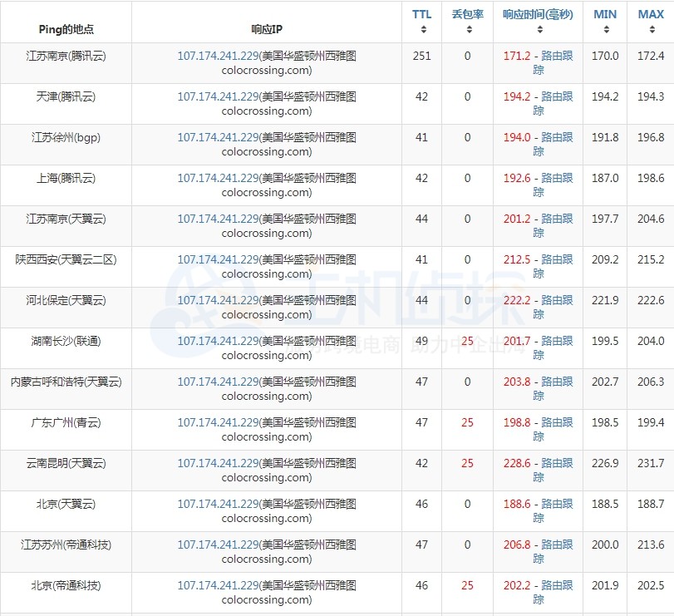
Task: Sort the table by 丢包率 using its arrows
Action: pos(468,30)
